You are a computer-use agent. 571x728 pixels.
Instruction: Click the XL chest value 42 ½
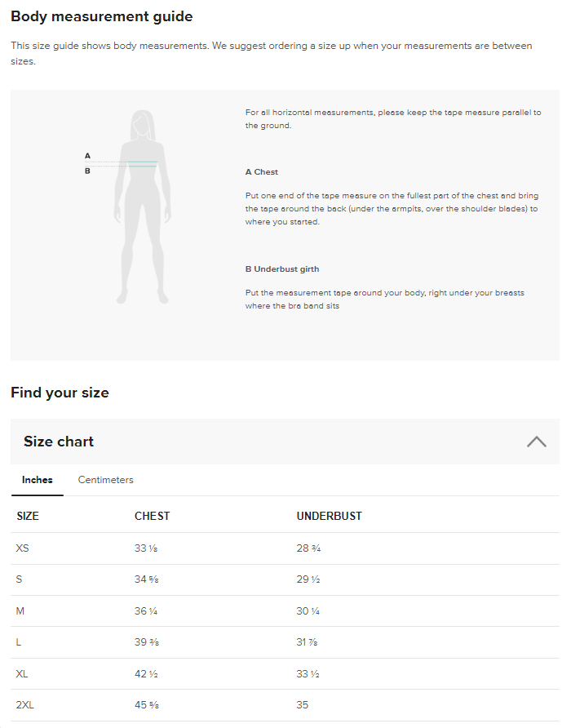146,673
